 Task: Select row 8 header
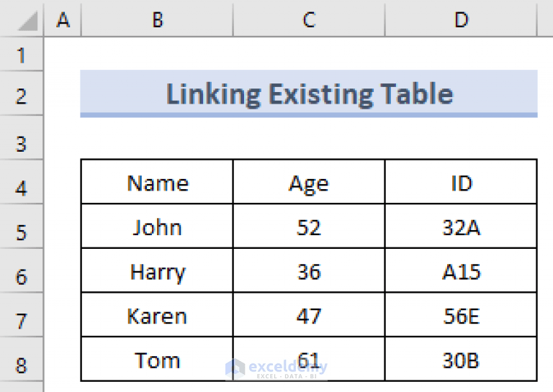point(22,359)
